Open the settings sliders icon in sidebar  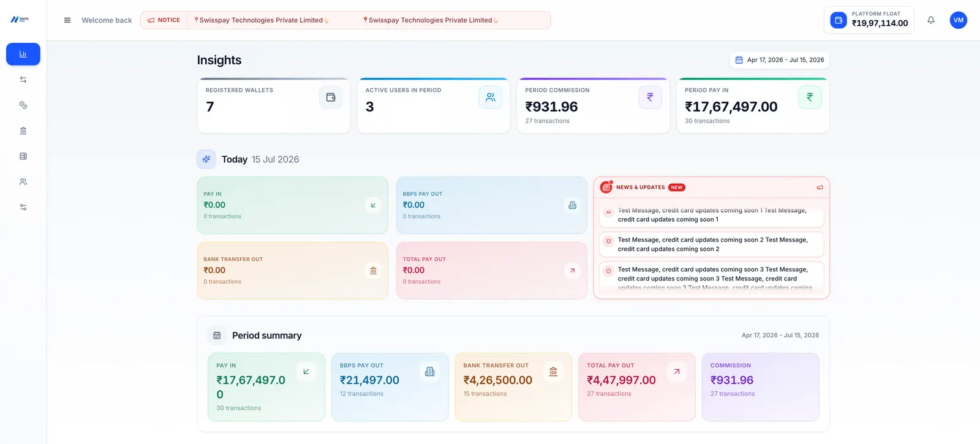23,208
